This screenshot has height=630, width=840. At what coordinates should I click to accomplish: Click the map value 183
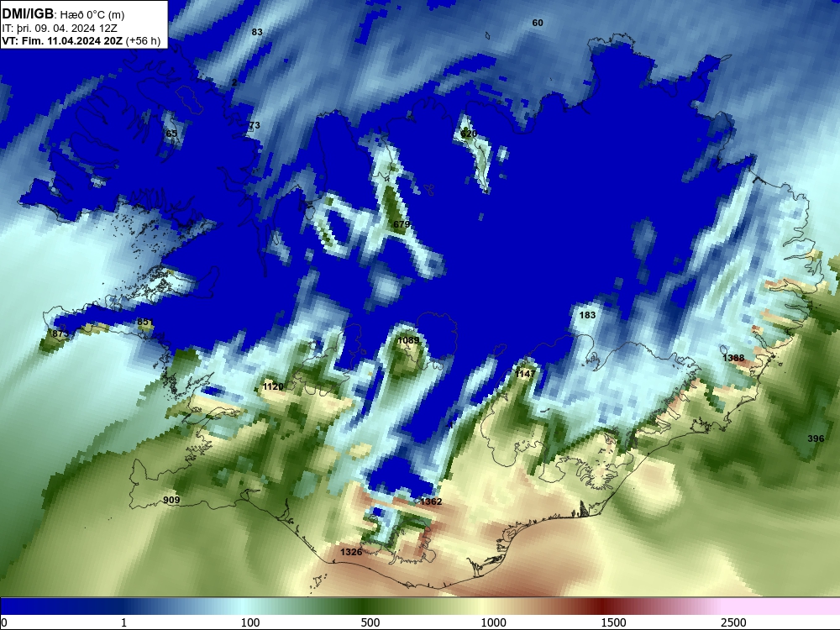[588, 315]
